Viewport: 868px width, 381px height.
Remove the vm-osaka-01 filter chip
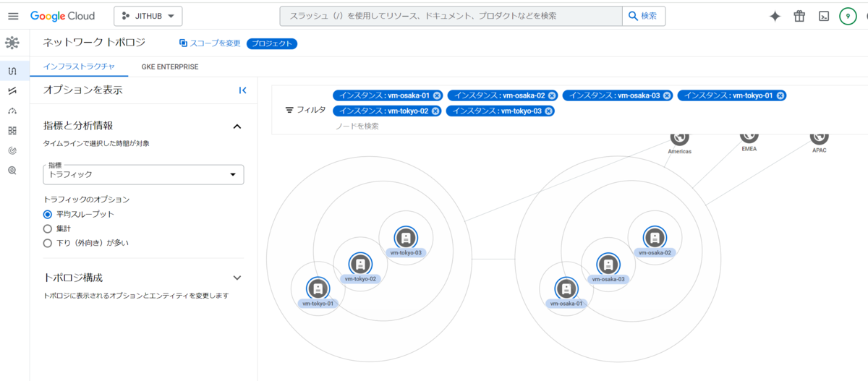tap(437, 95)
